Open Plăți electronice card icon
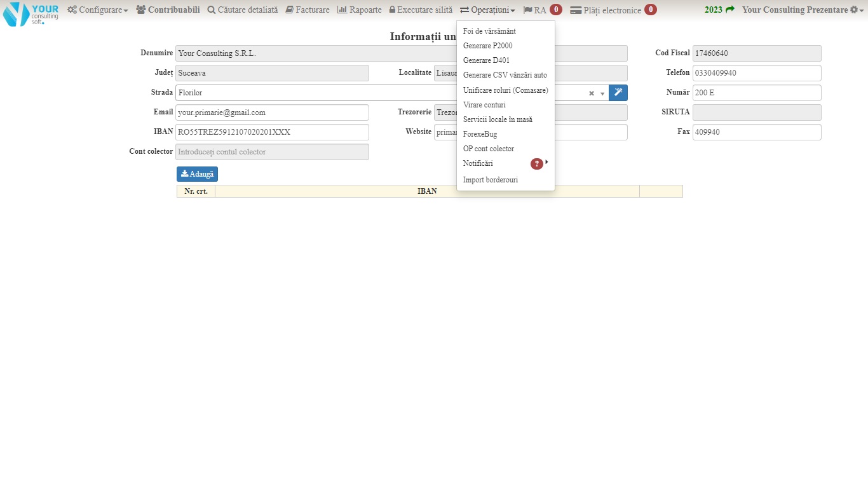 [x=576, y=10]
